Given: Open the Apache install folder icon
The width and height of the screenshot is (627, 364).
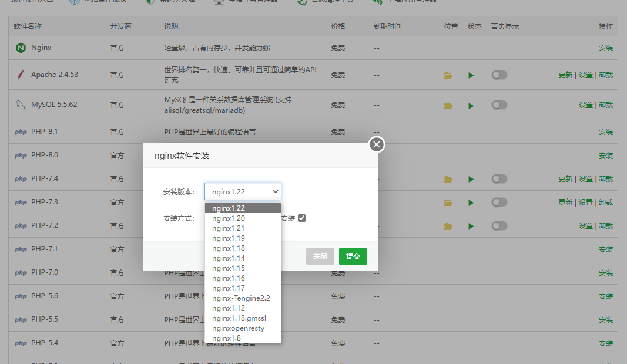Looking at the screenshot, I should pyautogui.click(x=448, y=76).
